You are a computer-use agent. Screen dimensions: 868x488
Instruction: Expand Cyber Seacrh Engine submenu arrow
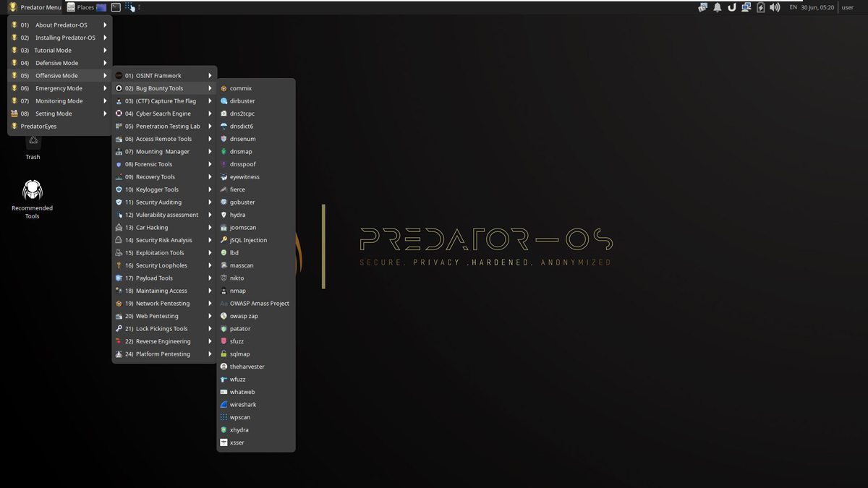(210, 114)
